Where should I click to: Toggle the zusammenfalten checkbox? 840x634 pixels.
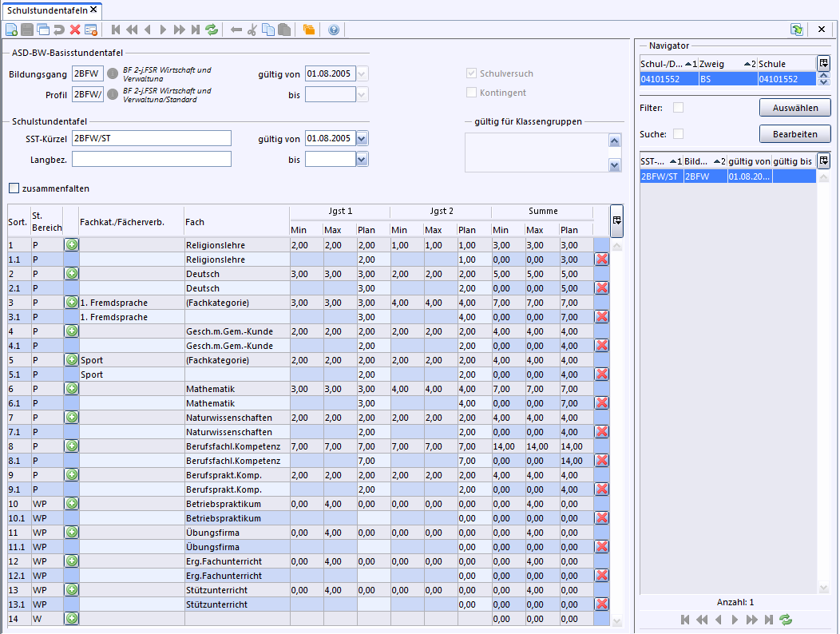(14, 189)
